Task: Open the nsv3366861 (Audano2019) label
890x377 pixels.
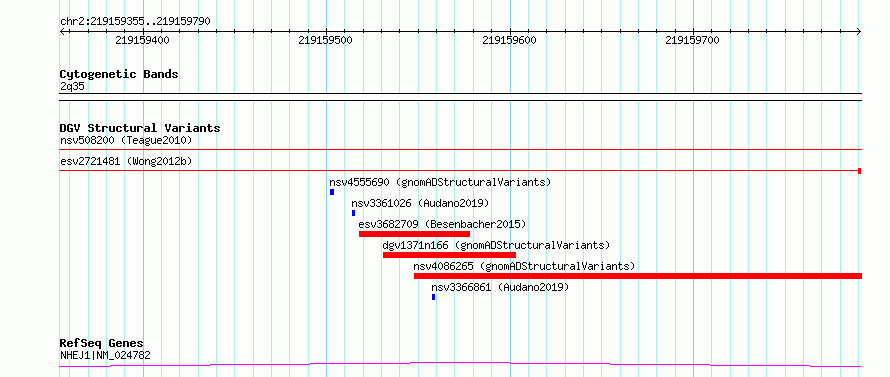Action: [500, 287]
